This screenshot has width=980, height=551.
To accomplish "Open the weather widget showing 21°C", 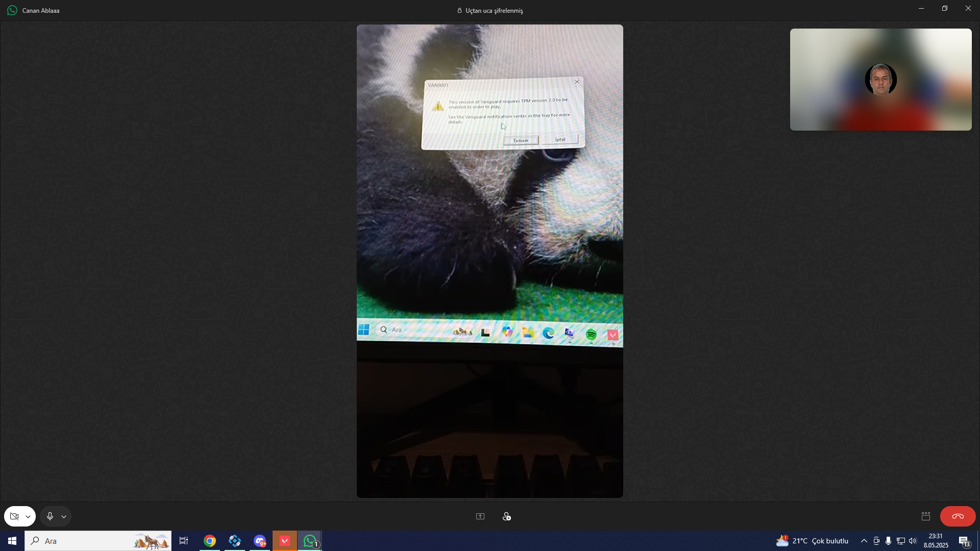I will [812, 541].
